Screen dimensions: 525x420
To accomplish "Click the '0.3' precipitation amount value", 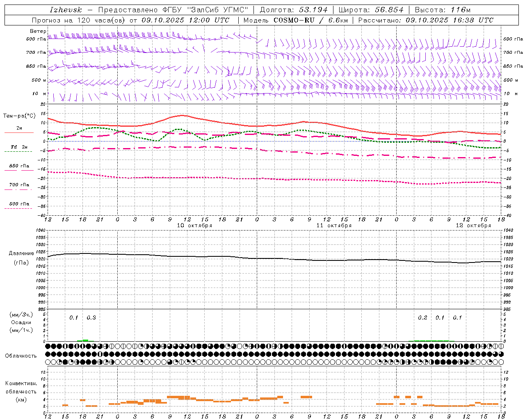I will pos(91,317).
